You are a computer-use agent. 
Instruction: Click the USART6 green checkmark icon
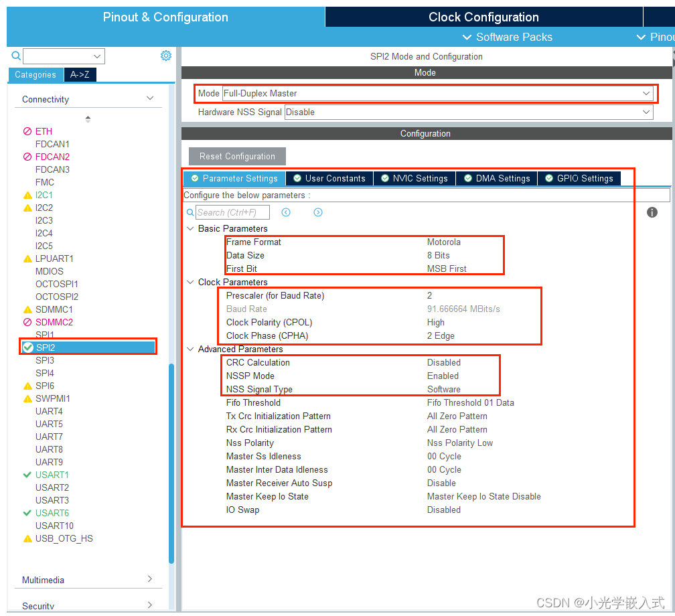(27, 513)
